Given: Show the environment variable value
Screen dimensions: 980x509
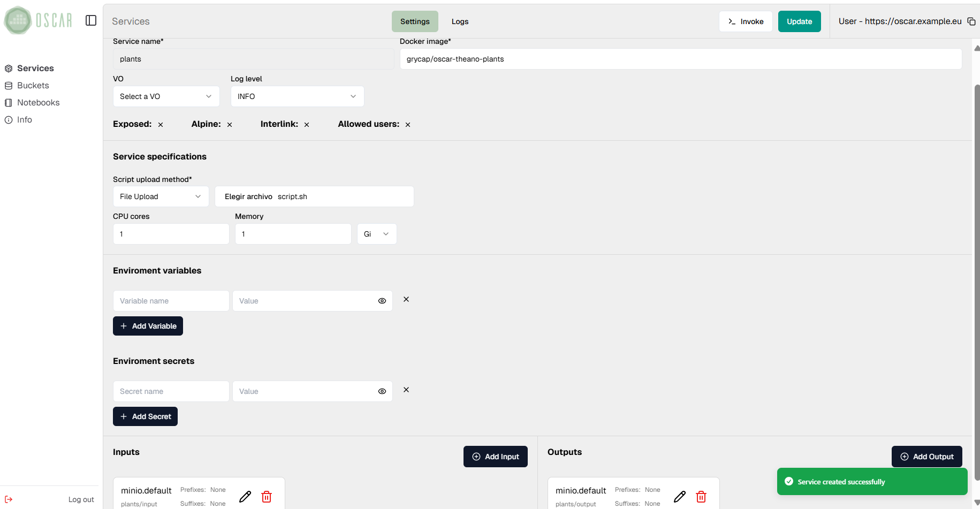Looking at the screenshot, I should coord(382,301).
